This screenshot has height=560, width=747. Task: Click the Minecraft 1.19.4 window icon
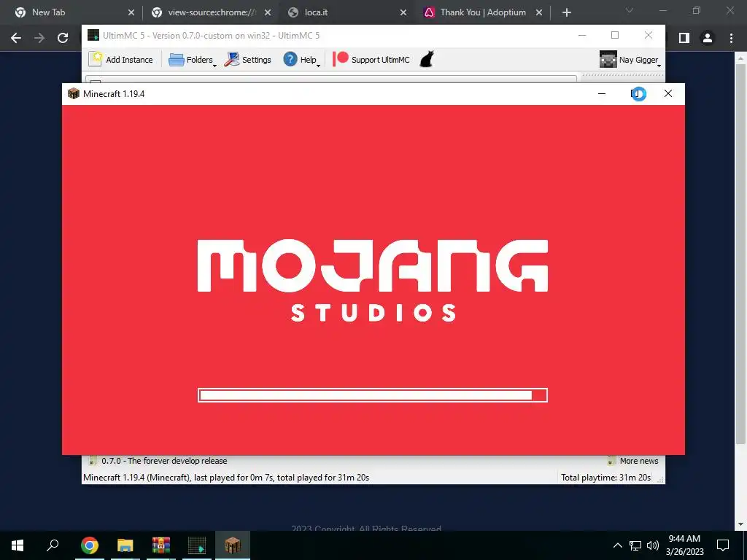click(x=74, y=93)
